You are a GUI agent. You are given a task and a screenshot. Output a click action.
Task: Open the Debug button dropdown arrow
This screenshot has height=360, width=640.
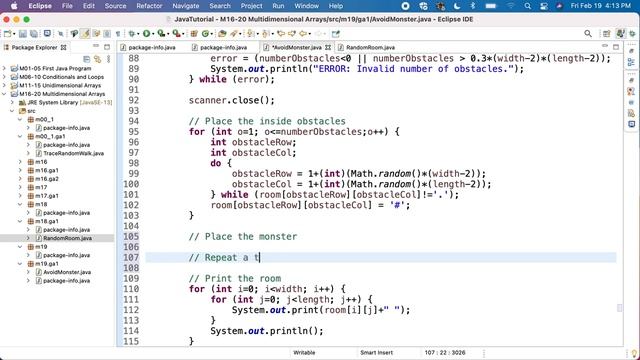pyautogui.click(x=138, y=34)
